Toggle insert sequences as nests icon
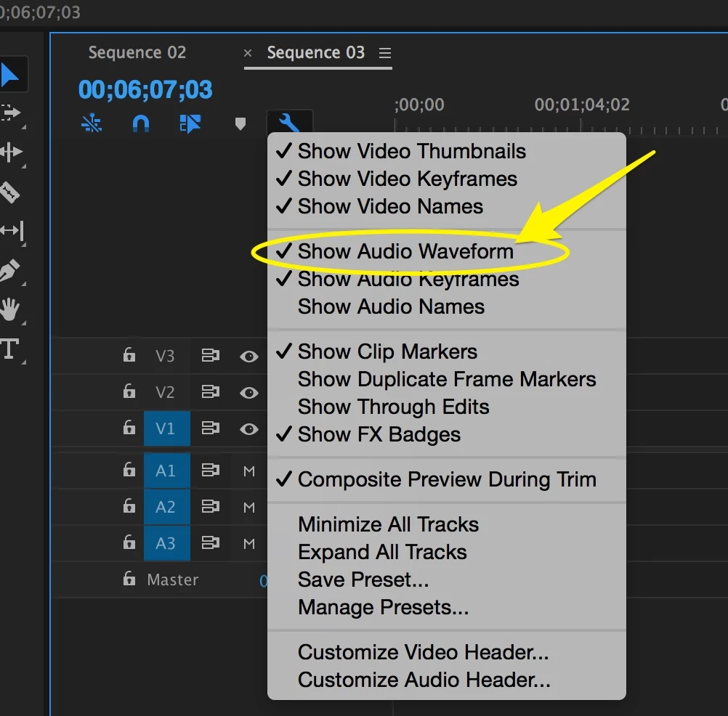 [92, 123]
